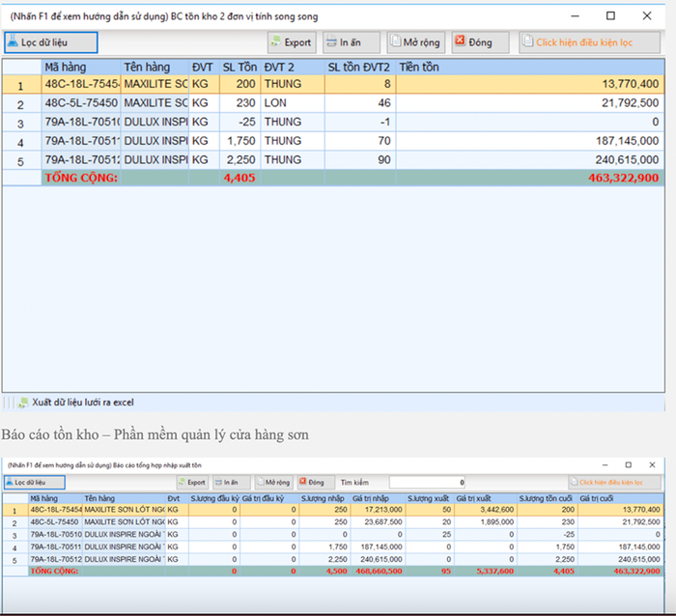The image size is (676, 616).
Task: Click the Tiền tồn column header
Action: pyautogui.click(x=530, y=68)
